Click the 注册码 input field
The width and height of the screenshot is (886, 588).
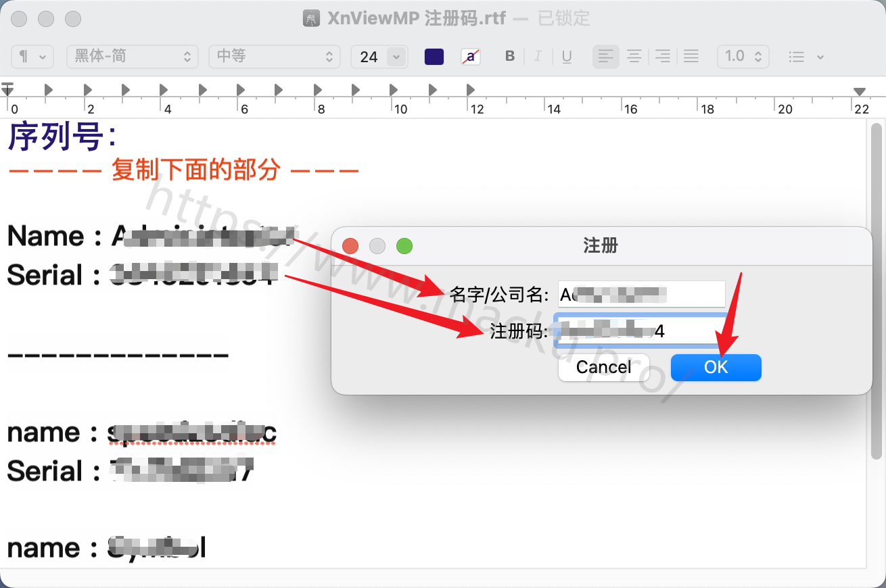point(641,331)
